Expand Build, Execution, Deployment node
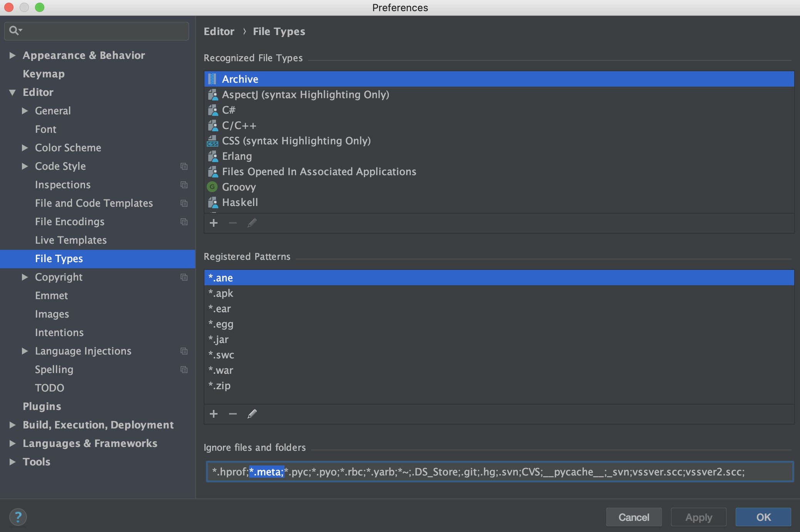The image size is (800, 532). (12, 425)
